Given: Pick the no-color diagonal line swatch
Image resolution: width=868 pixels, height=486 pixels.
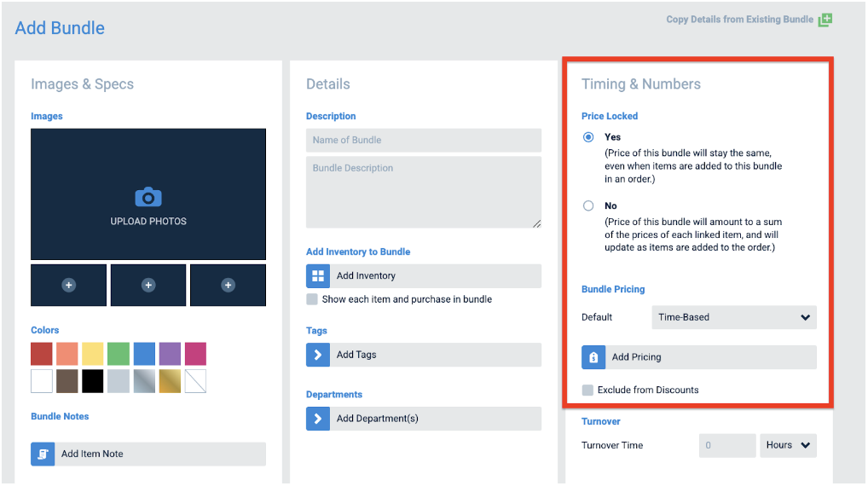Looking at the screenshot, I should point(195,381).
